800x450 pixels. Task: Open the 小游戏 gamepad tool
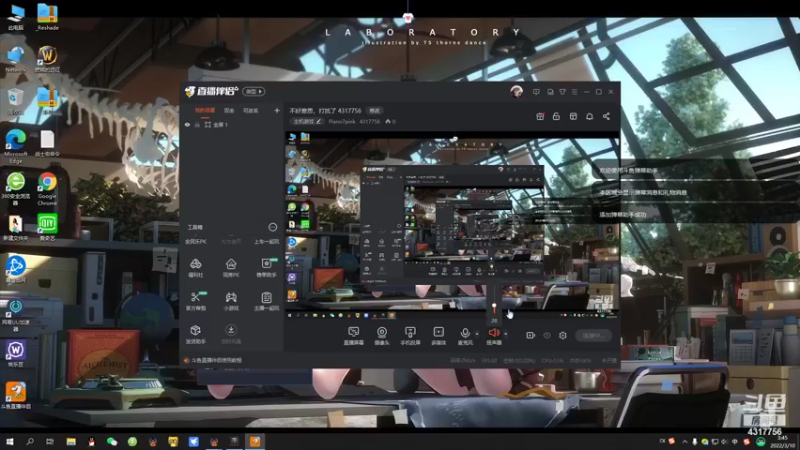pos(231,301)
